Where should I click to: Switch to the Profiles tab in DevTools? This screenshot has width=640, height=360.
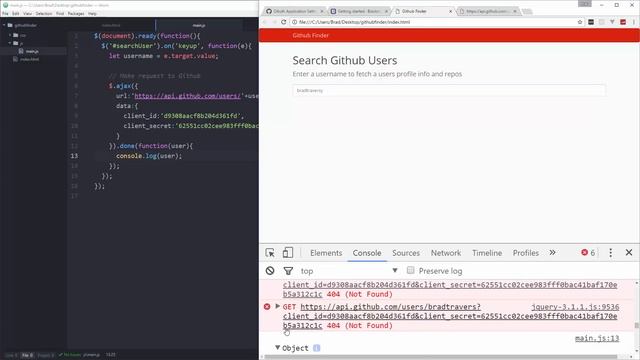coord(526,253)
